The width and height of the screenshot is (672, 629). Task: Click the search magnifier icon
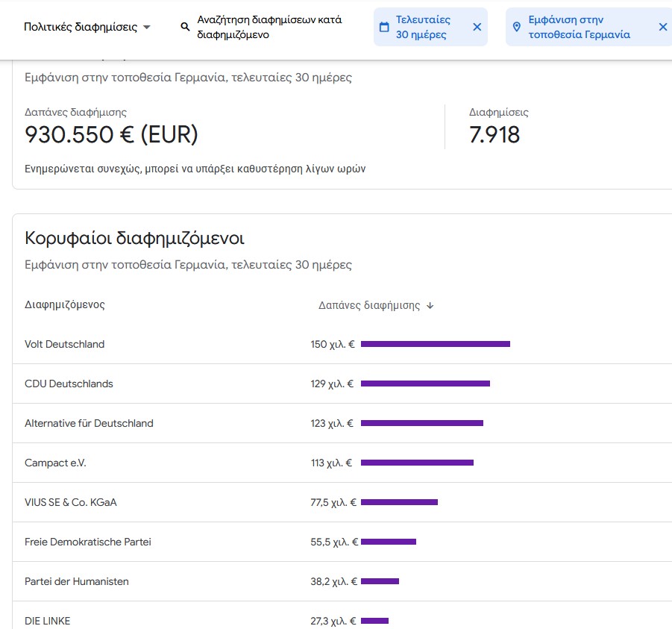tap(185, 27)
